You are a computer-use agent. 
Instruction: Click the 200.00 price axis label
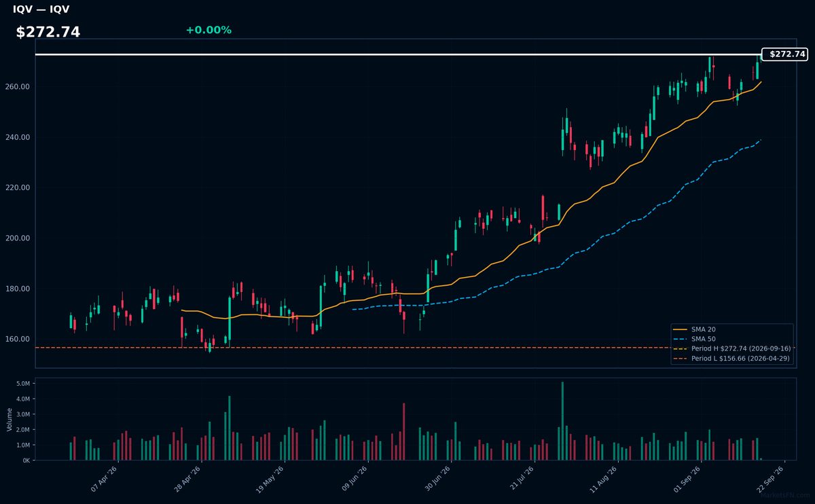tap(19, 238)
